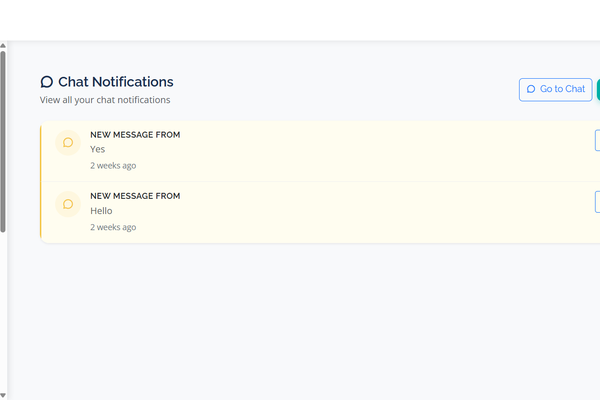The image size is (600, 400).
Task: Click the speech bubble icon inside Go to Chat
Action: coord(531,89)
